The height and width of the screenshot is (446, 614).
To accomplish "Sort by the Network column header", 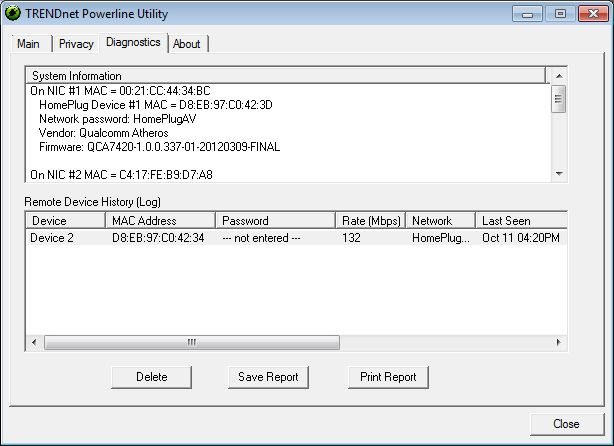I will pyautogui.click(x=441, y=220).
